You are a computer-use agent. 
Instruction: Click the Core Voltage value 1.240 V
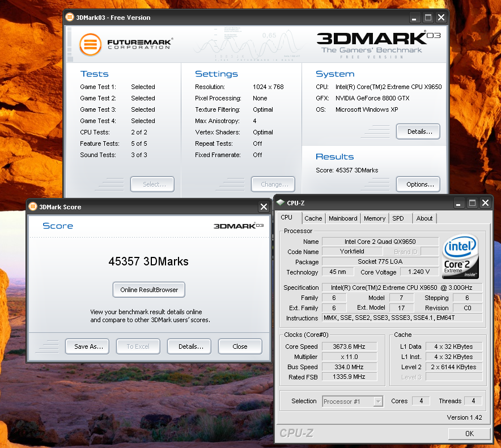pyautogui.click(x=419, y=272)
